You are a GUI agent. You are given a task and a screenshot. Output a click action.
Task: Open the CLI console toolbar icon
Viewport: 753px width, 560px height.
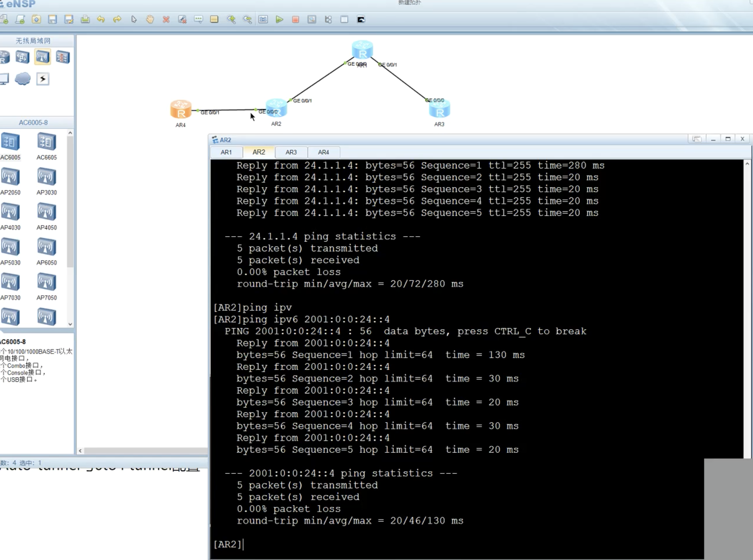[x=361, y=19]
